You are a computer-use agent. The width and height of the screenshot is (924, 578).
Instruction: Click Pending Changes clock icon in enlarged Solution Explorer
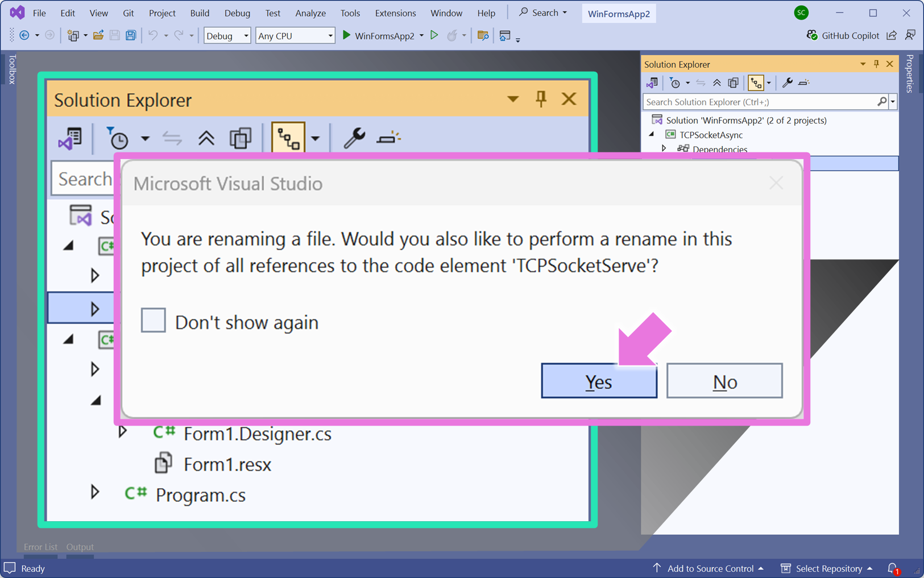pos(118,138)
